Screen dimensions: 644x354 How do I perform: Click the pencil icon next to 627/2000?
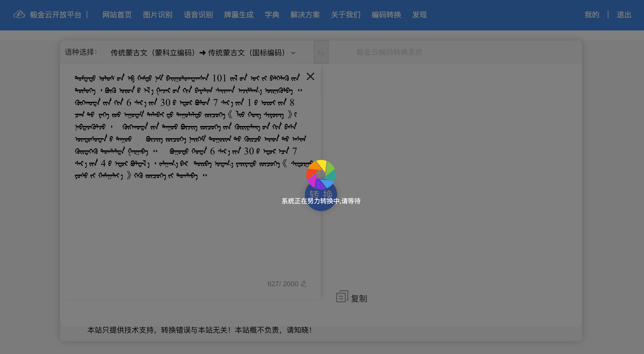point(304,284)
